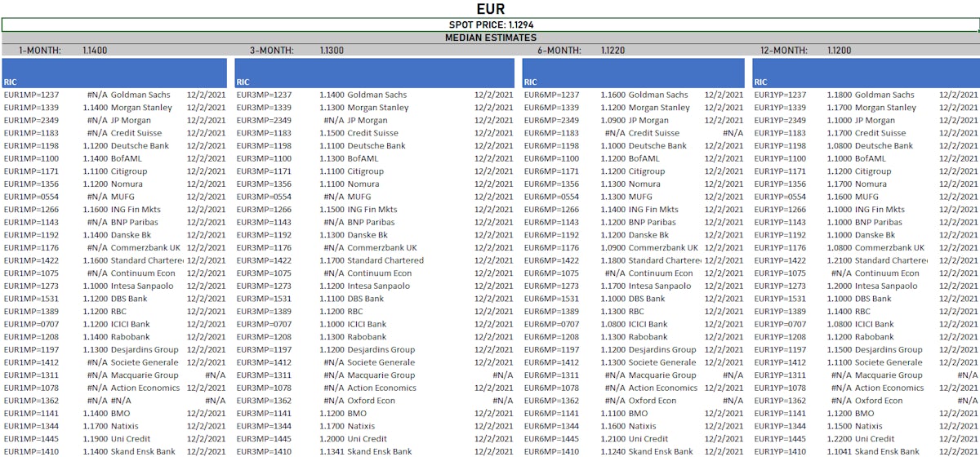The image size is (980, 457).
Task: Select cell EUR6MP=1176
Action: pyautogui.click(x=551, y=247)
